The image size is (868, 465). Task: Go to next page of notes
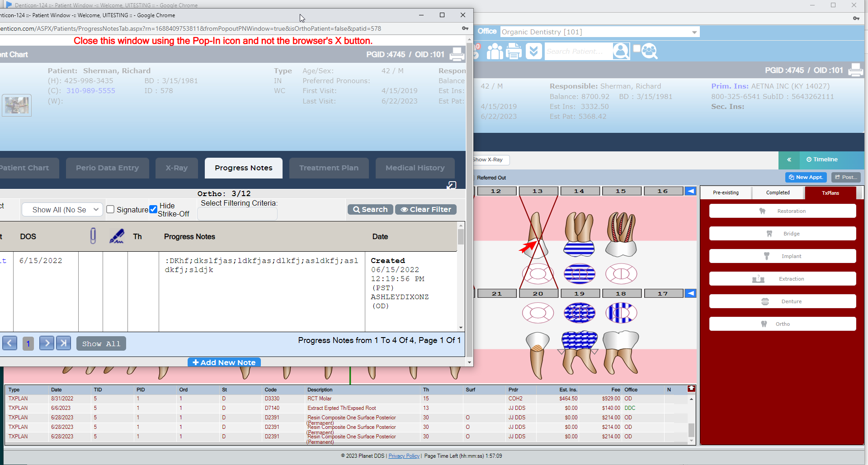(x=47, y=343)
